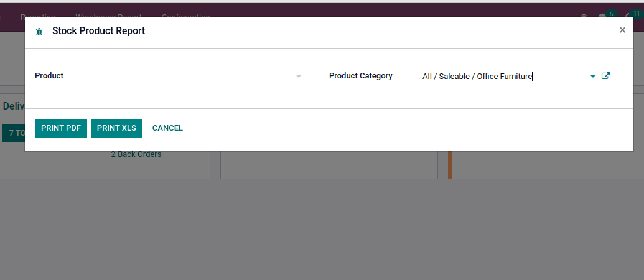The width and height of the screenshot is (644, 280).
Task: Open the messages icon with badge 5
Action: [603, 16]
